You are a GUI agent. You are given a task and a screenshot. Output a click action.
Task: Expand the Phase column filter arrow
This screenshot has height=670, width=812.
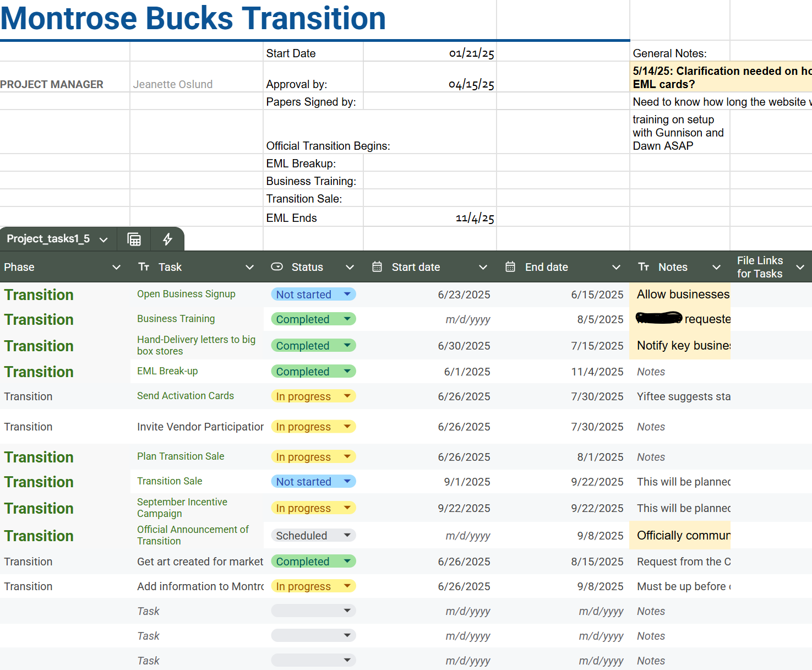coord(116,267)
